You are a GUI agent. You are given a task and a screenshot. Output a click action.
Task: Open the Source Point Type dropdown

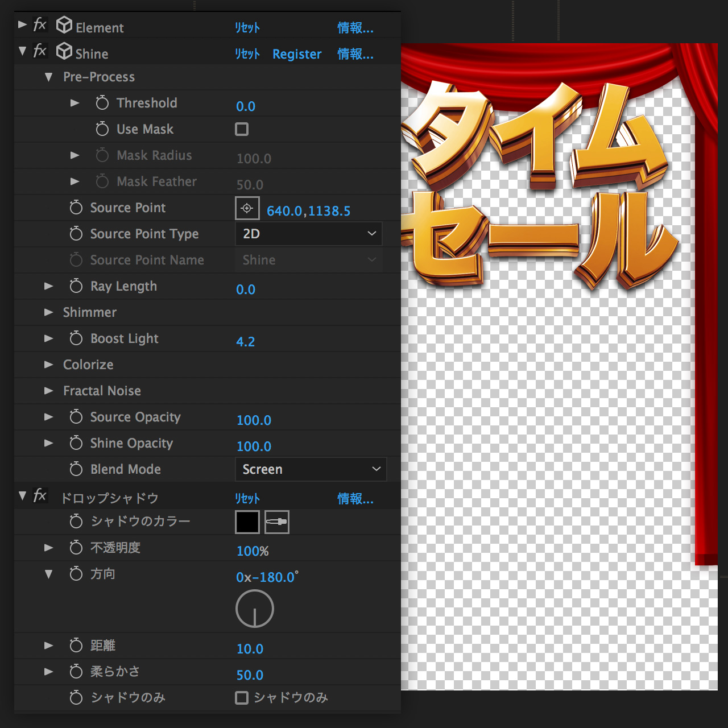pyautogui.click(x=309, y=234)
